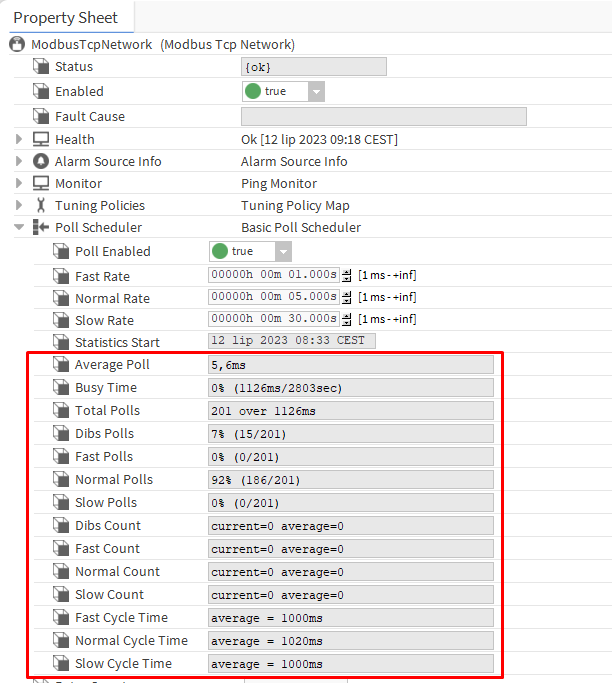
Task: Click the Tuning Policies icon
Action: point(41,205)
